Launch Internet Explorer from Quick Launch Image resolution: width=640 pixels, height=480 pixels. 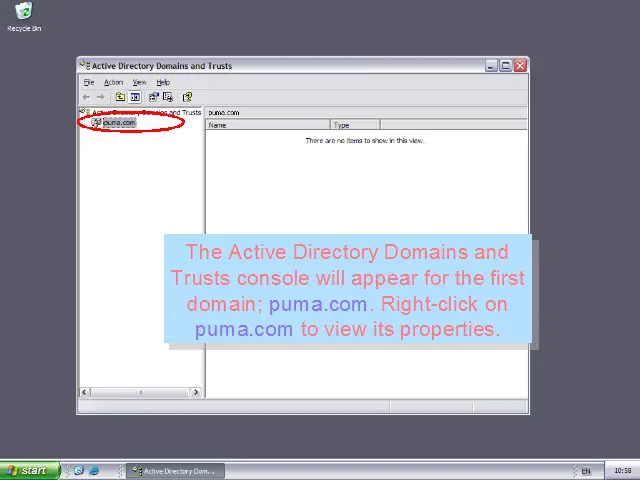tap(94, 471)
